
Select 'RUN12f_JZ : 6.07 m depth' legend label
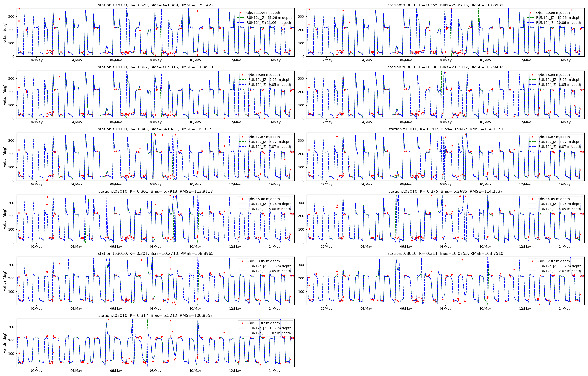(x=560, y=147)
